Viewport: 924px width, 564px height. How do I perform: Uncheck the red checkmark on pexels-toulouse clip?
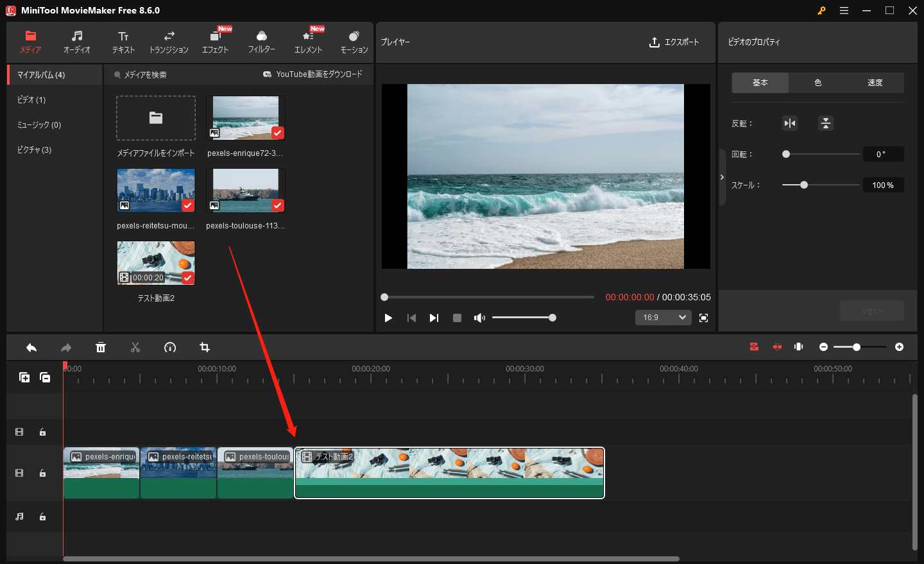pyautogui.click(x=277, y=205)
